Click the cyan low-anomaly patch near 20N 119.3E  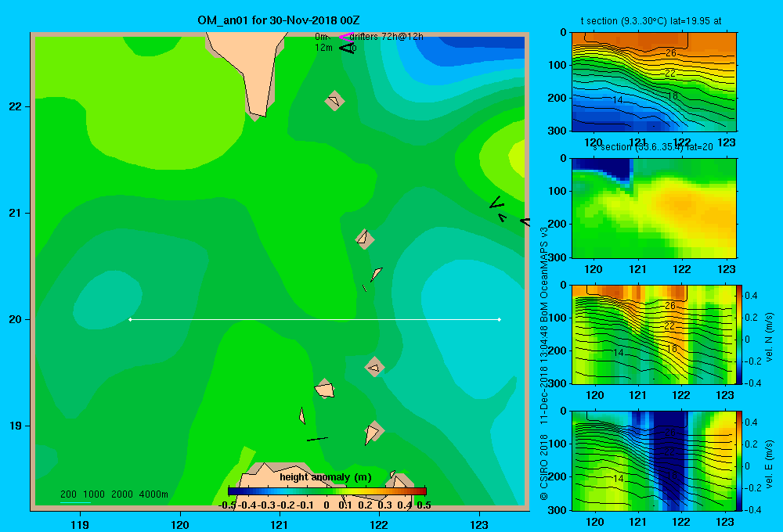106,300
